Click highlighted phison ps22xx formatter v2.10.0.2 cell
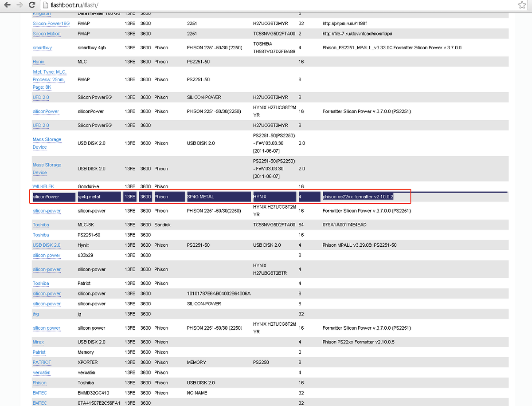The width and height of the screenshot is (532, 406). pos(358,197)
